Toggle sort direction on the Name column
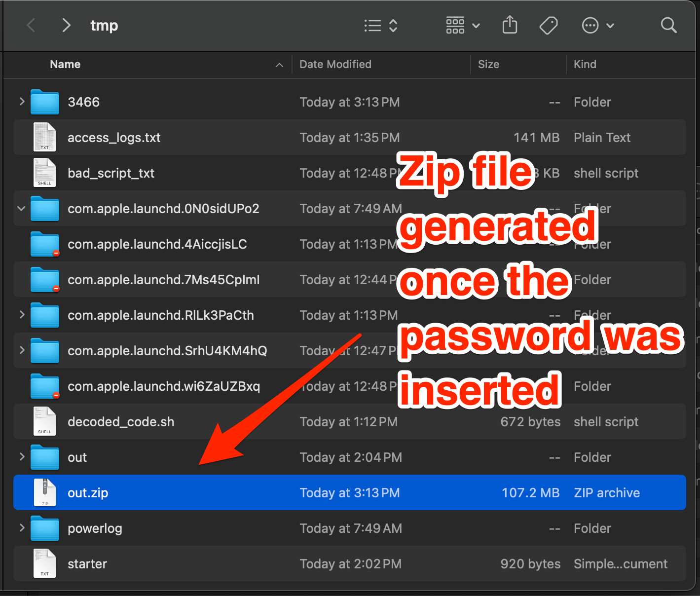700x596 pixels. 279,65
